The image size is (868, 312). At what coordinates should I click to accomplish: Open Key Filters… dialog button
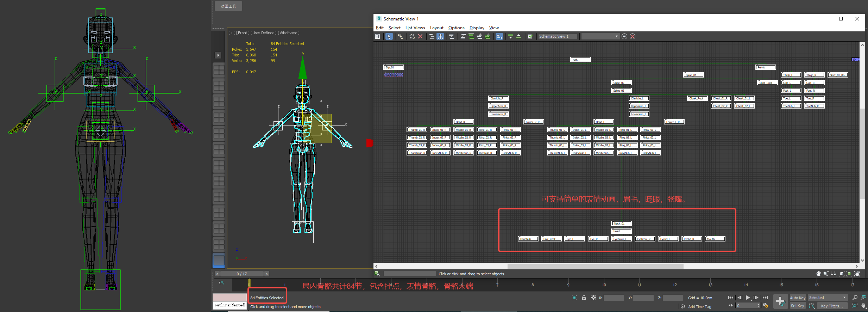832,306
